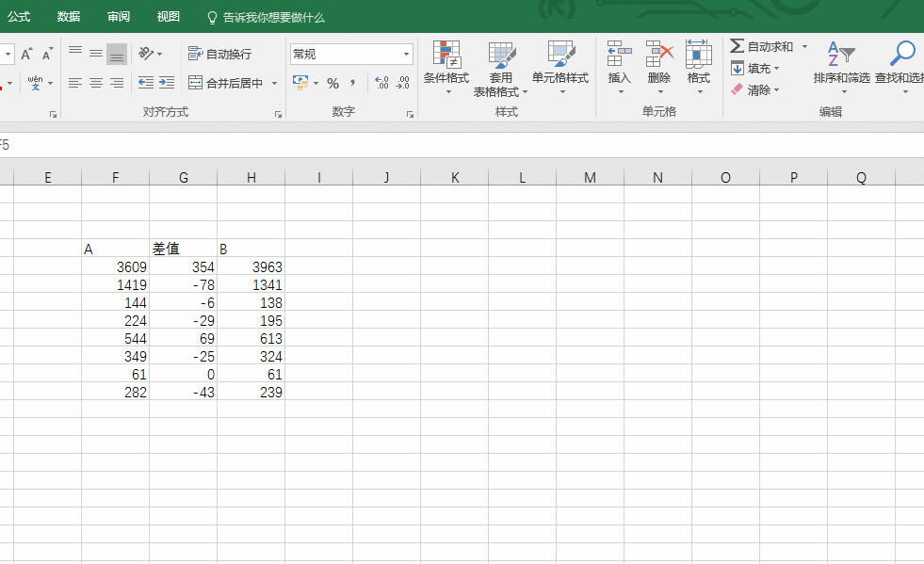Open the 常规 number format dropdown
The height and width of the screenshot is (564, 924).
(x=406, y=55)
